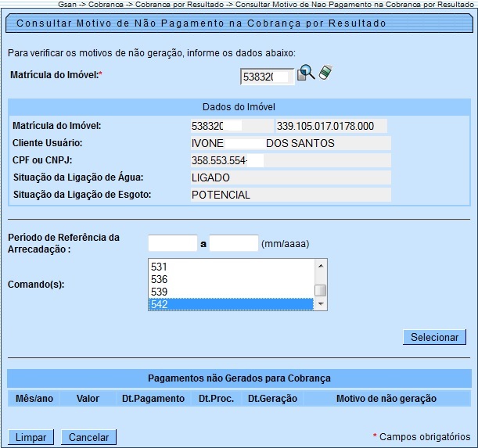The image size is (478, 448).
Task: Select command 536 in the list
Action: click(x=231, y=279)
